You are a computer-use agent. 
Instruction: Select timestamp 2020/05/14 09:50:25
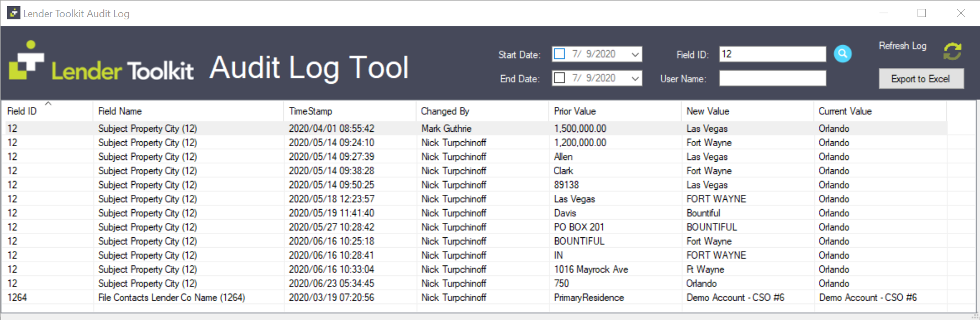pos(331,185)
